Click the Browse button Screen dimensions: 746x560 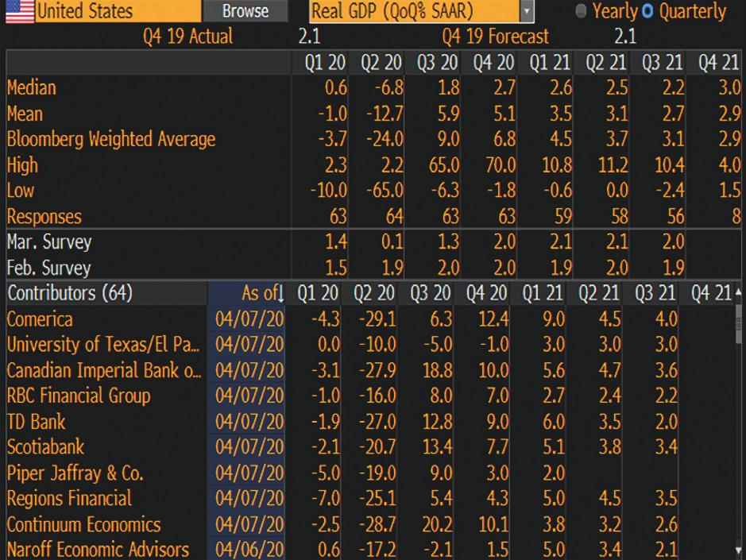[245, 11]
